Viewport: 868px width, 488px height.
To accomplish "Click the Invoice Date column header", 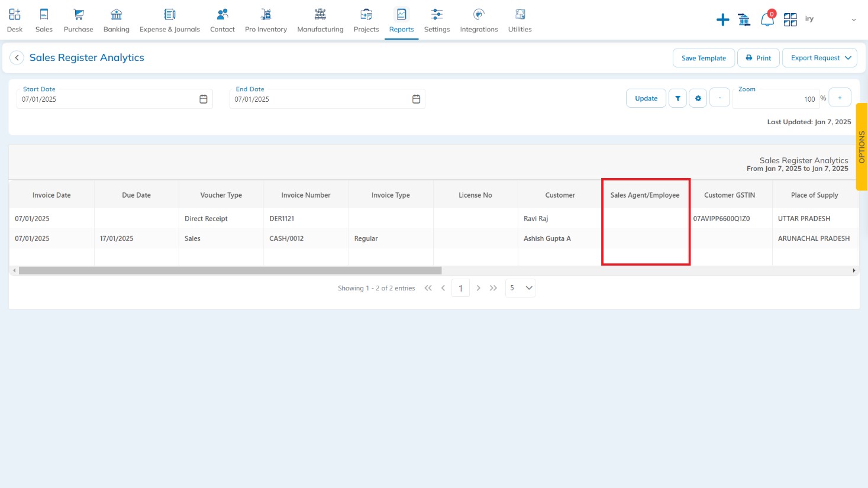I will click(51, 195).
